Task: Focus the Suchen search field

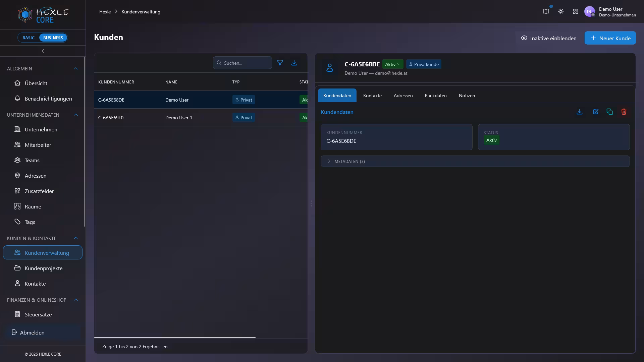Action: coord(242,63)
